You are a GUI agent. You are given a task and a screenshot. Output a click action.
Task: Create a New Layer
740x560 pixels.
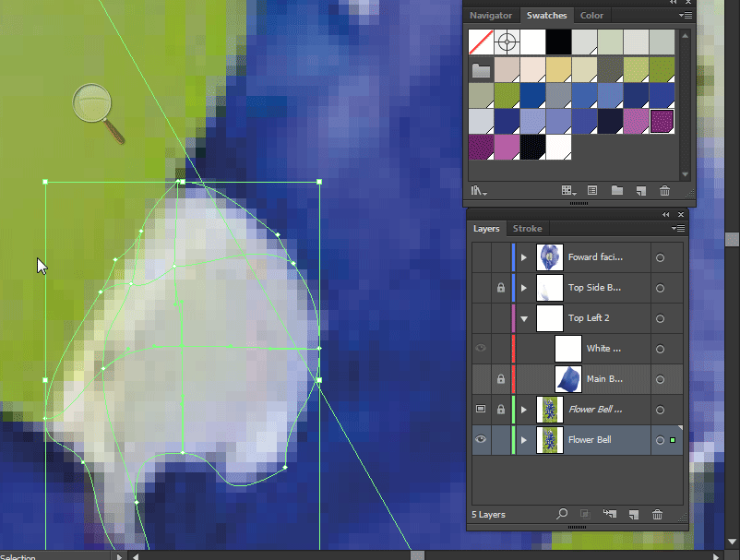pyautogui.click(x=634, y=514)
